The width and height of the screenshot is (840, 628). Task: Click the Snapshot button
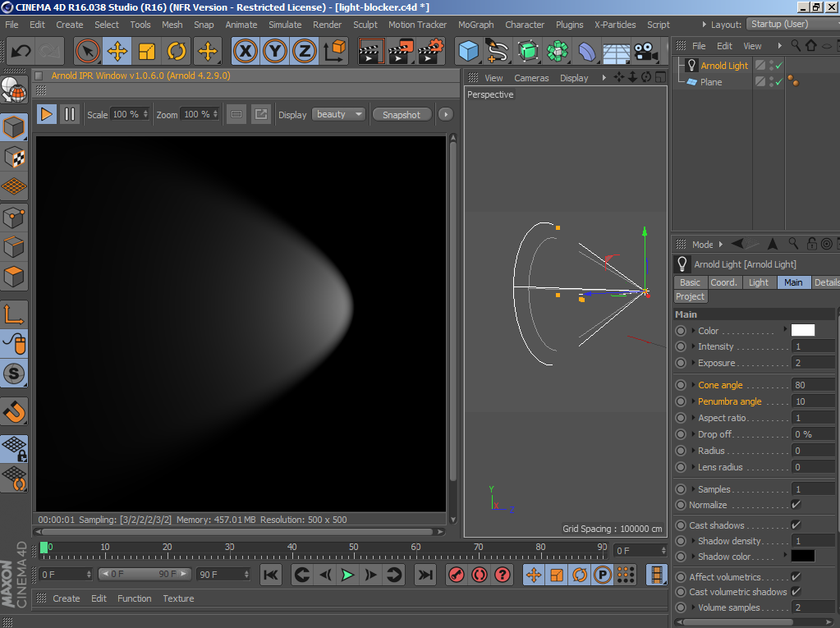click(401, 115)
